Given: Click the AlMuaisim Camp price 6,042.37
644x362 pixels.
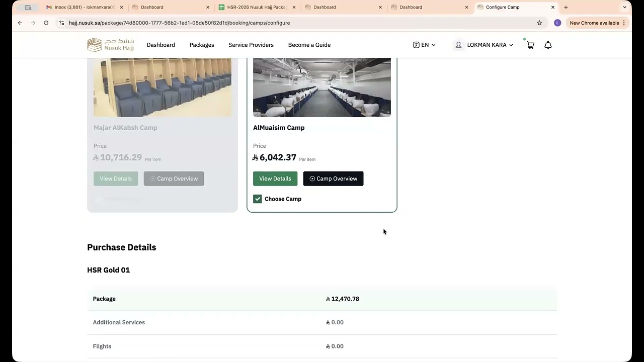Looking at the screenshot, I should pyautogui.click(x=274, y=157).
